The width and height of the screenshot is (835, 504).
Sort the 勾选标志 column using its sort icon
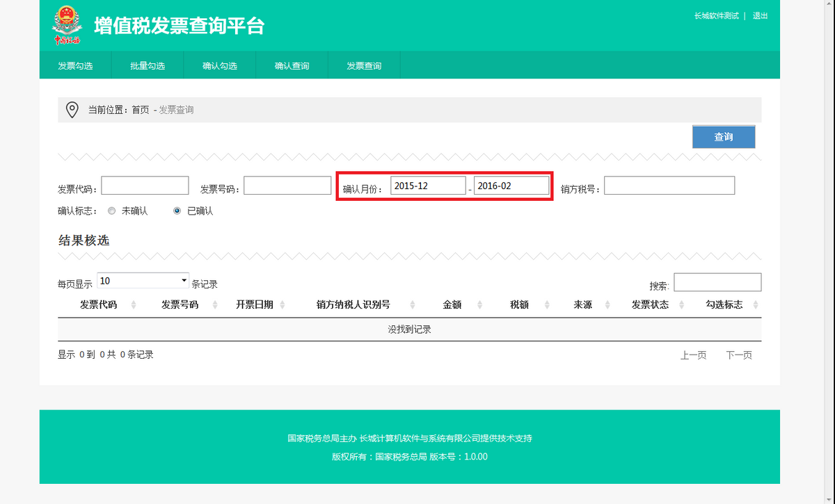coord(755,304)
